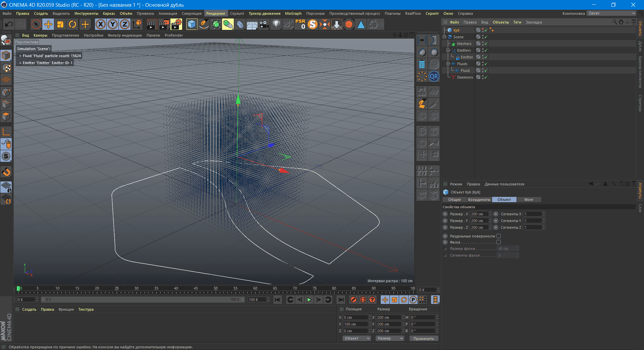
Task: Toggle the Emitter enable checkmark
Action: point(486,57)
